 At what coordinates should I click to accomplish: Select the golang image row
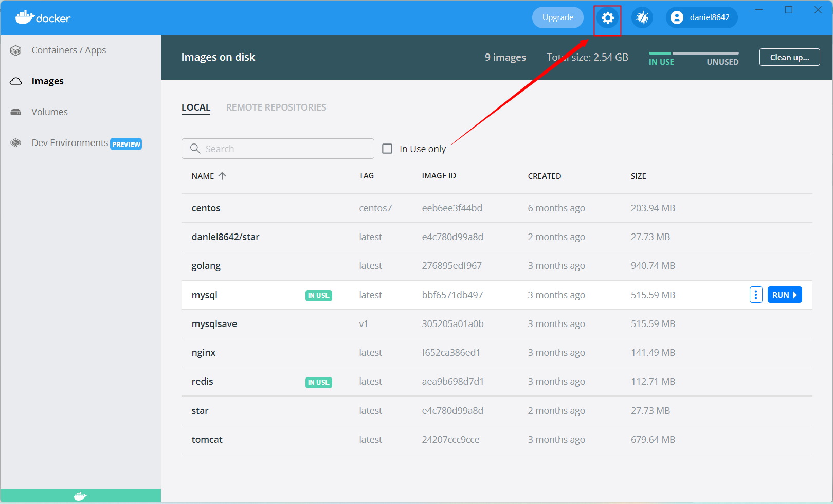coord(497,266)
